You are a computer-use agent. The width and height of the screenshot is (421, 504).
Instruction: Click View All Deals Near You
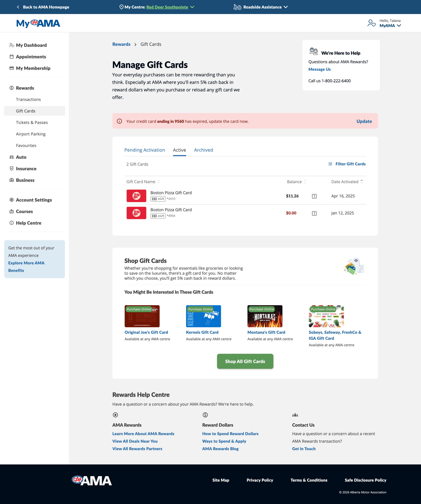(135, 441)
